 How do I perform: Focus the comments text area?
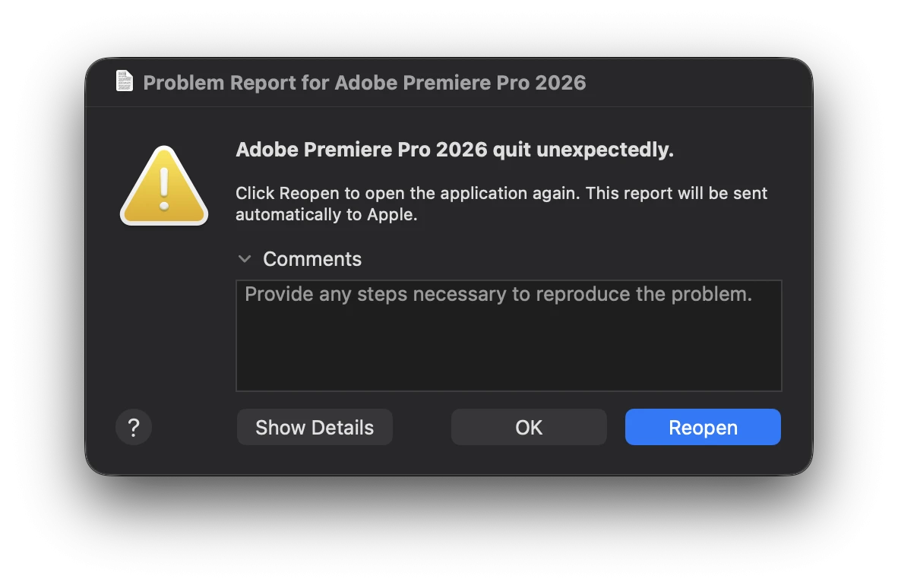tap(508, 336)
